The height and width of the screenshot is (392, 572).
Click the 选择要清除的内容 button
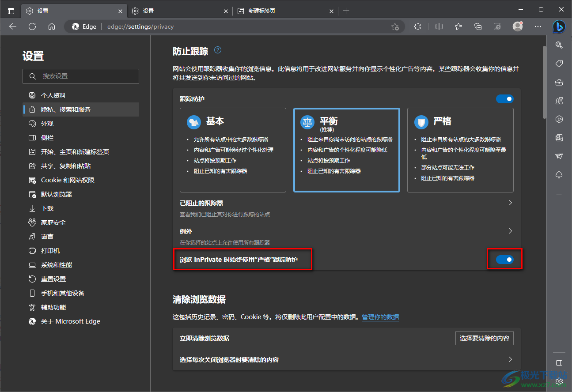coord(484,338)
